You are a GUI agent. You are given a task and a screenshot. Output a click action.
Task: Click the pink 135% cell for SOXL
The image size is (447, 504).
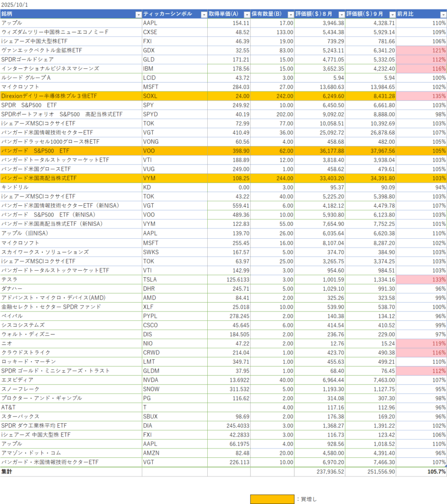point(421,96)
